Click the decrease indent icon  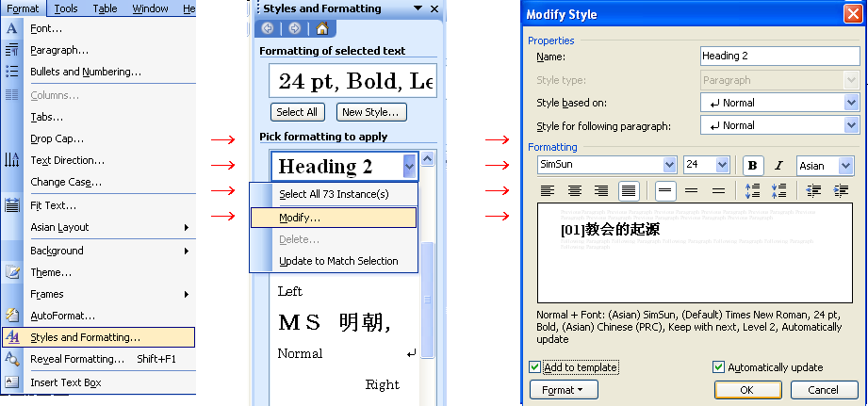(814, 191)
